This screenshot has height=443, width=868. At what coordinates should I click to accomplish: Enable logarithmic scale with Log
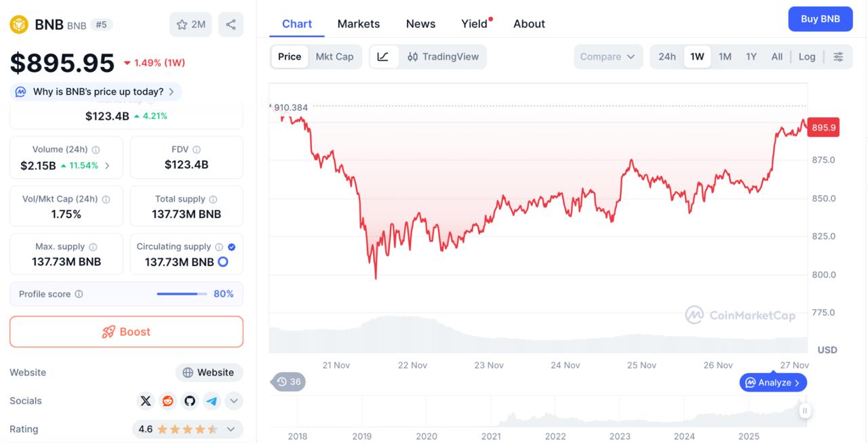click(806, 56)
